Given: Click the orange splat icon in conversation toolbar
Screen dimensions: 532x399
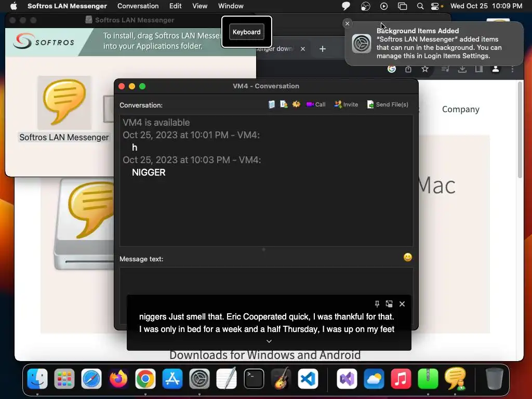Looking at the screenshot, I should click(296, 104).
